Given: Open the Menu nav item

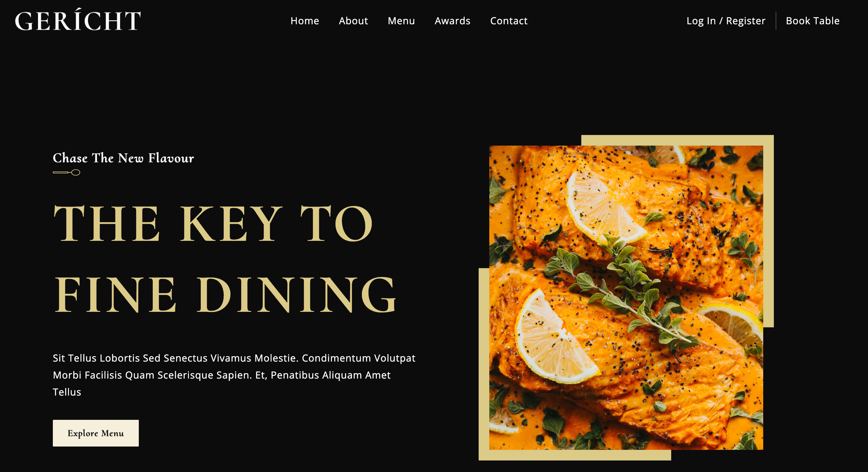Looking at the screenshot, I should (401, 21).
